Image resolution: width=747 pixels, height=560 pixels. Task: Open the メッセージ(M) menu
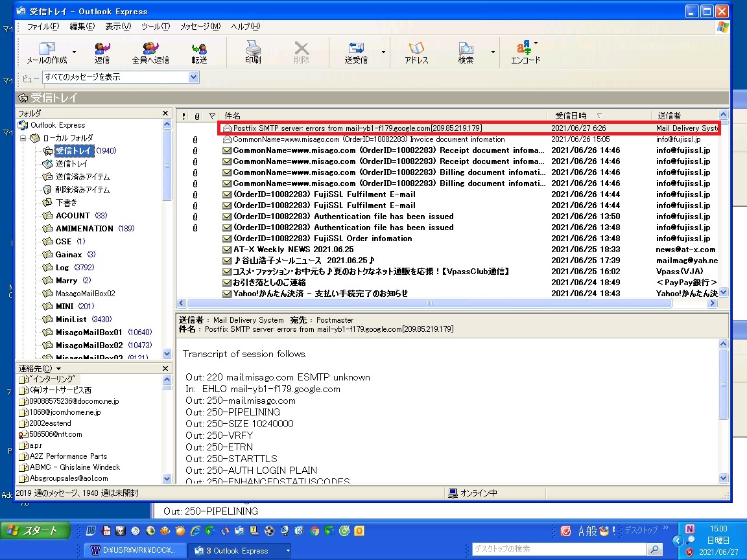(200, 27)
